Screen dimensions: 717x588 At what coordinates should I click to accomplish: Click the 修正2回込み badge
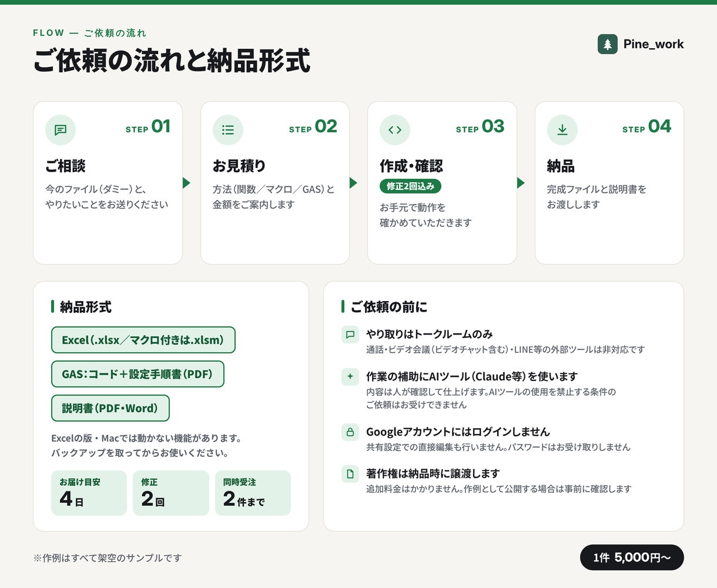pyautogui.click(x=410, y=186)
